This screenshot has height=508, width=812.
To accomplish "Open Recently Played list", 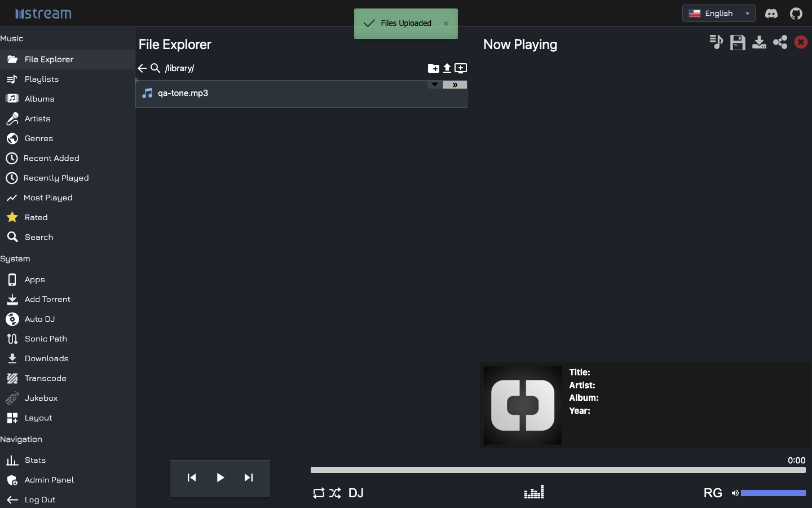I will pos(67,178).
